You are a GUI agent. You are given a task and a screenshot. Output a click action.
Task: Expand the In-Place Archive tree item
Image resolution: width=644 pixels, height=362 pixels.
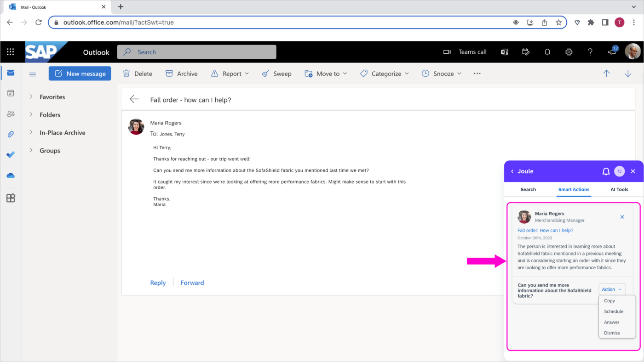[x=31, y=133]
